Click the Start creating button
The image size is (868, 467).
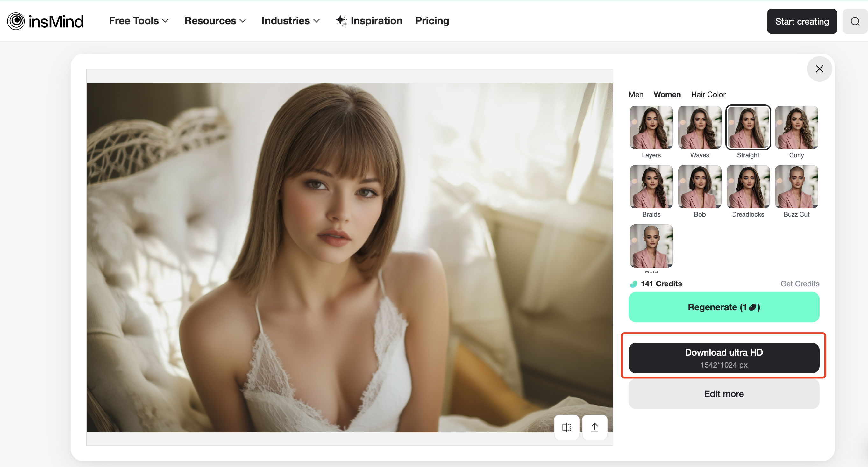[802, 21]
